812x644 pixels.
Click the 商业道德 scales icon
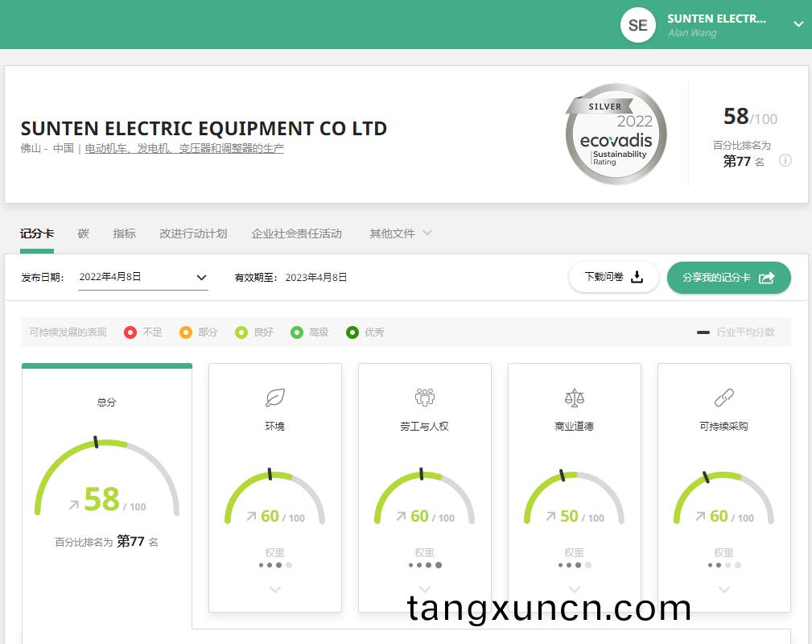[x=575, y=398]
